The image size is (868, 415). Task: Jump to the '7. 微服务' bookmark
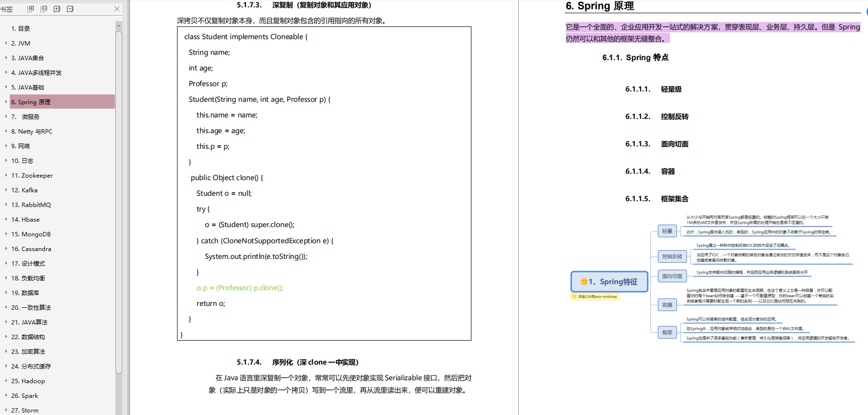25,116
